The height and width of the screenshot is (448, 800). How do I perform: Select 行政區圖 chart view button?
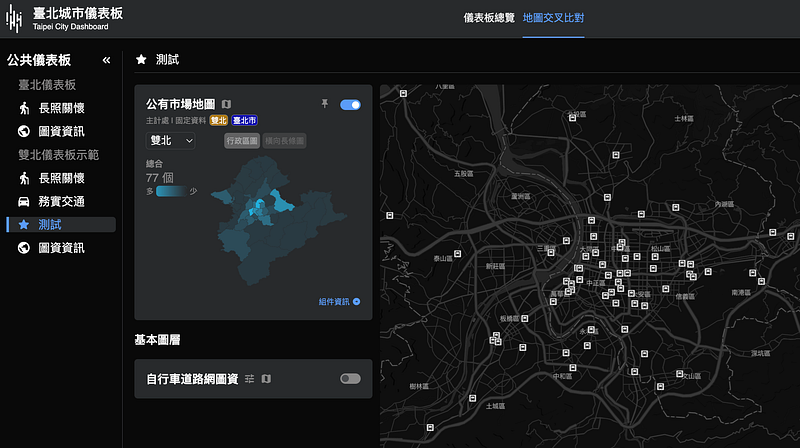[x=242, y=141]
